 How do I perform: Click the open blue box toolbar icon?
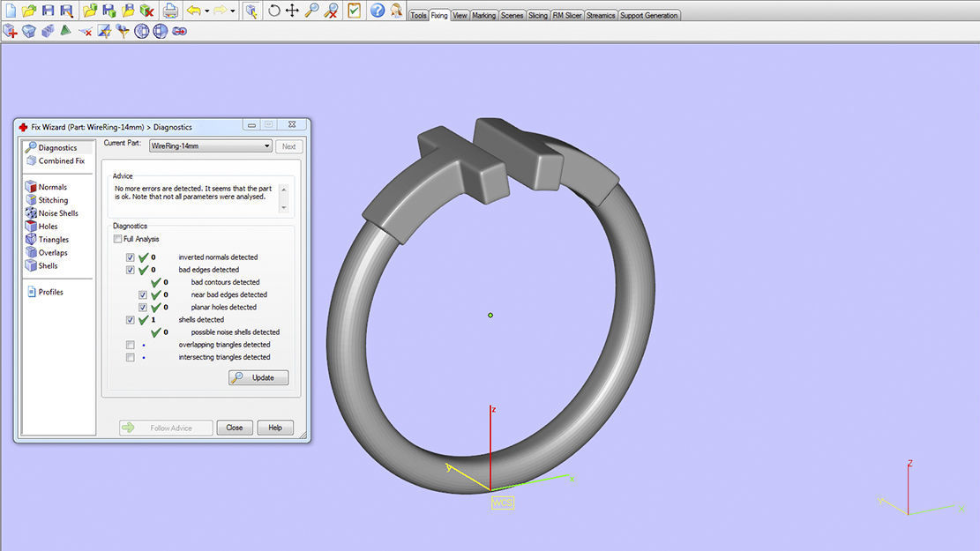point(29,31)
